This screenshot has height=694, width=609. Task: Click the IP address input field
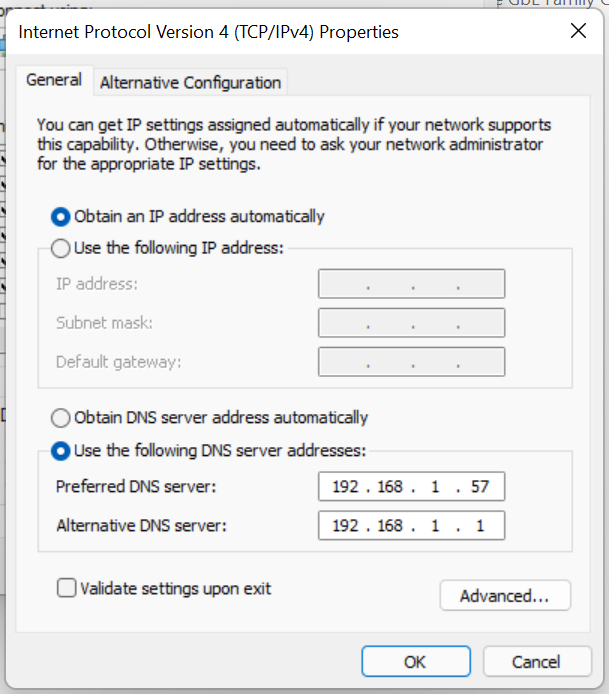(411, 284)
